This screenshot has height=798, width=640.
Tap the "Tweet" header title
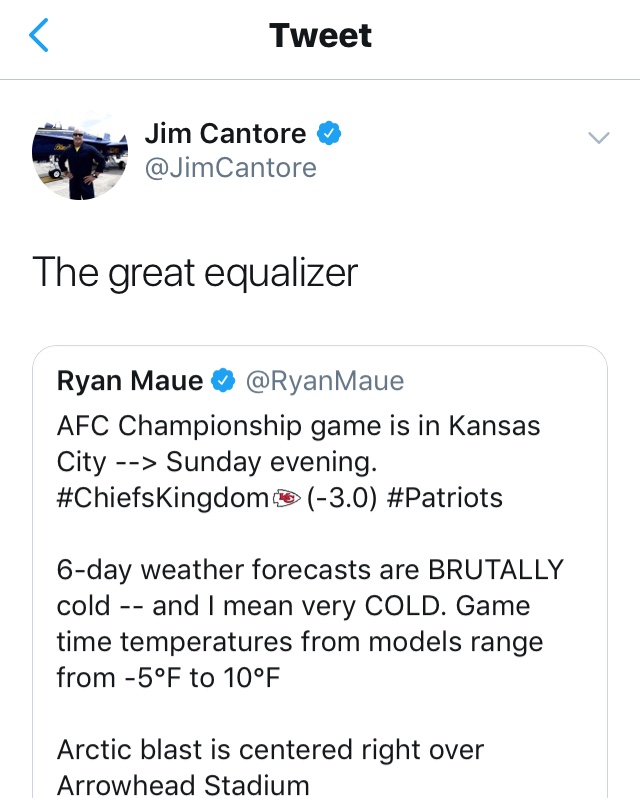click(320, 37)
